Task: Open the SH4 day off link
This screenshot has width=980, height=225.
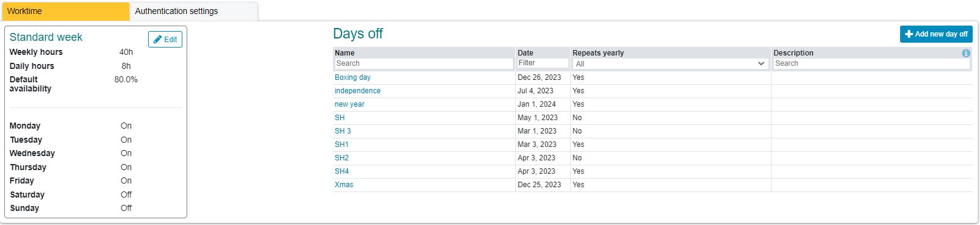Action: (x=342, y=171)
